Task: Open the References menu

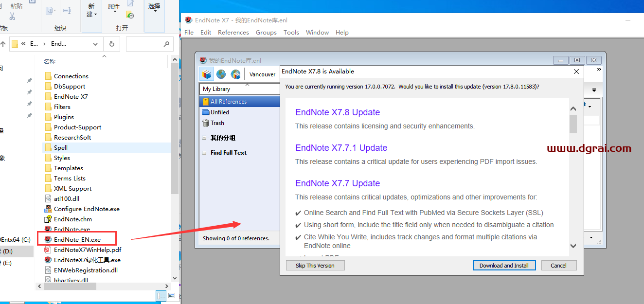Action: coord(233,32)
